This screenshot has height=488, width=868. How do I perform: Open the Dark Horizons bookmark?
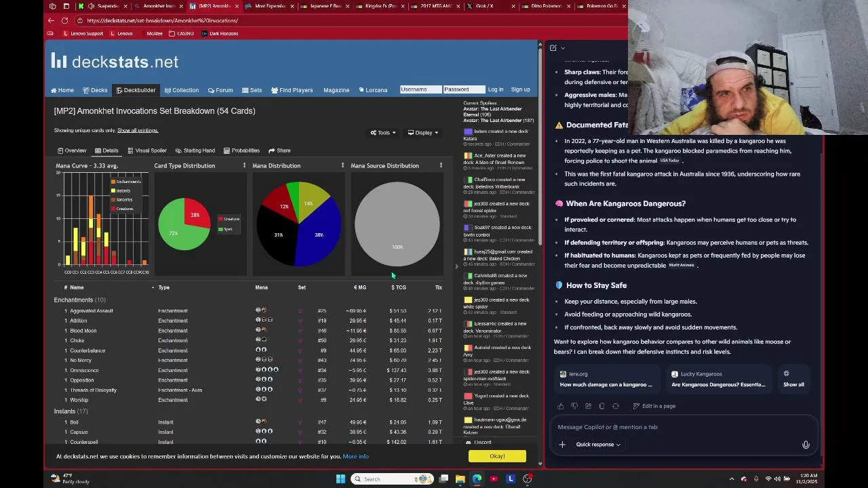pos(220,33)
